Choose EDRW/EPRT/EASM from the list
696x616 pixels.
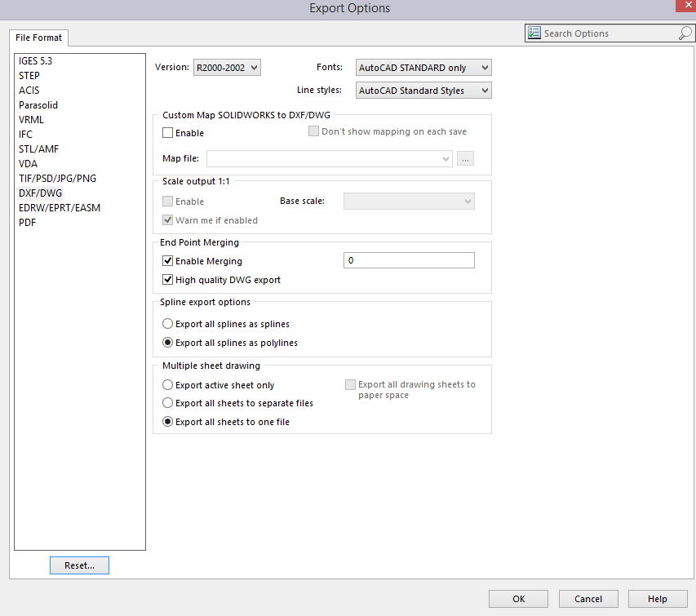click(x=60, y=208)
